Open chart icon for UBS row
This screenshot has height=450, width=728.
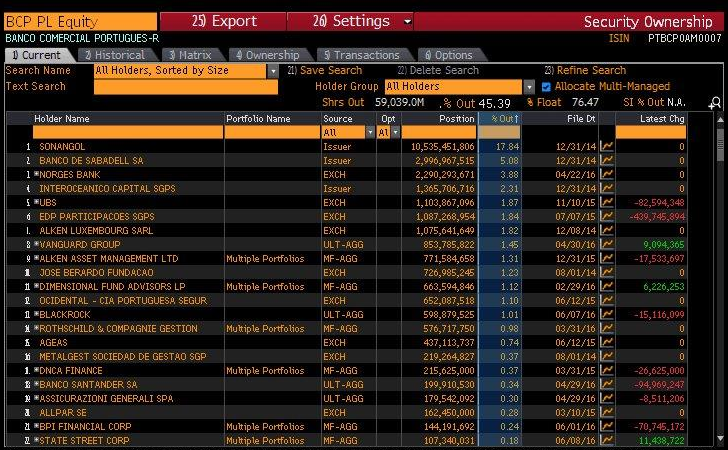click(606, 202)
